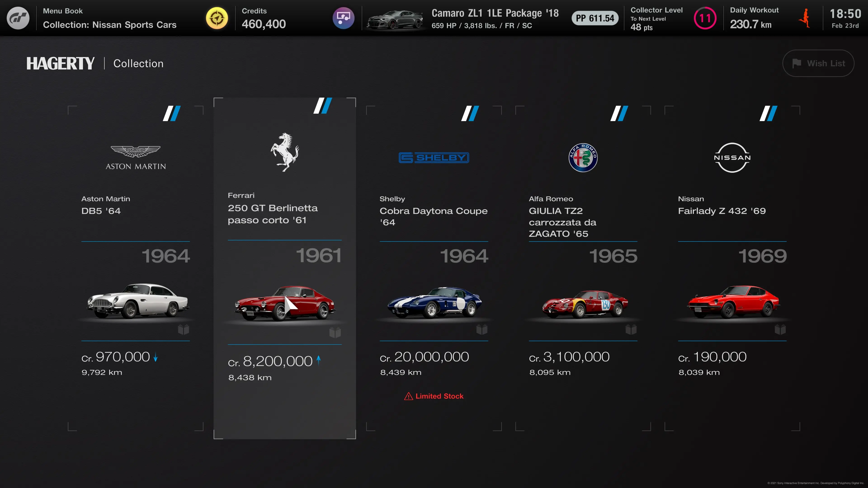Open the yellow Menu Book compass icon
Screen dimensions: 868x488
click(x=217, y=18)
